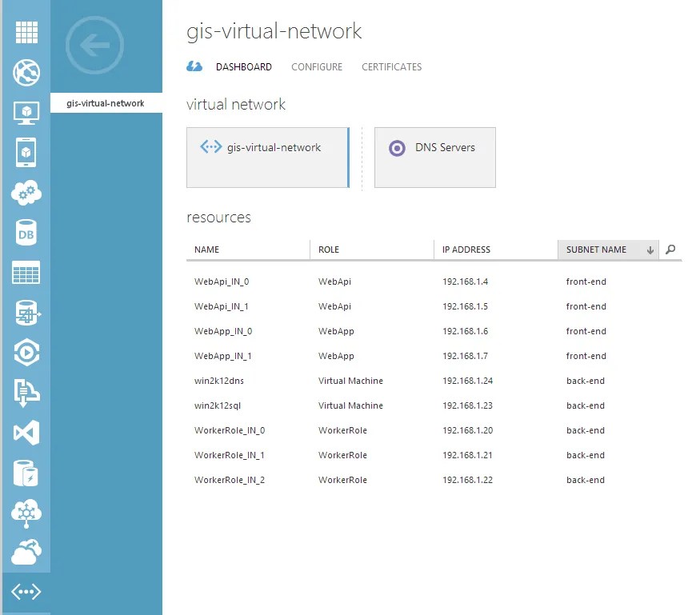Image resolution: width=700 pixels, height=615 pixels.
Task: Click back-end subnet of WorkerRole_IN_2
Action: click(586, 480)
